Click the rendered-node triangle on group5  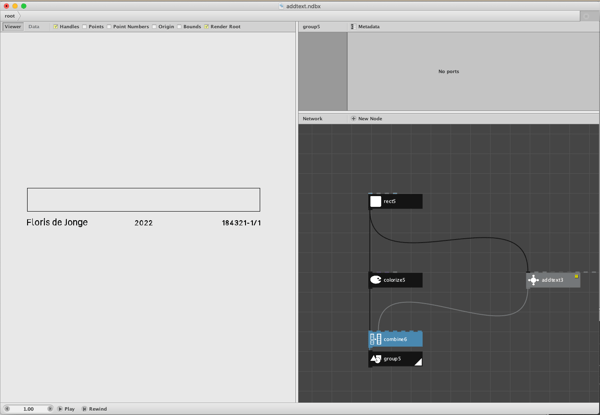tap(418, 362)
